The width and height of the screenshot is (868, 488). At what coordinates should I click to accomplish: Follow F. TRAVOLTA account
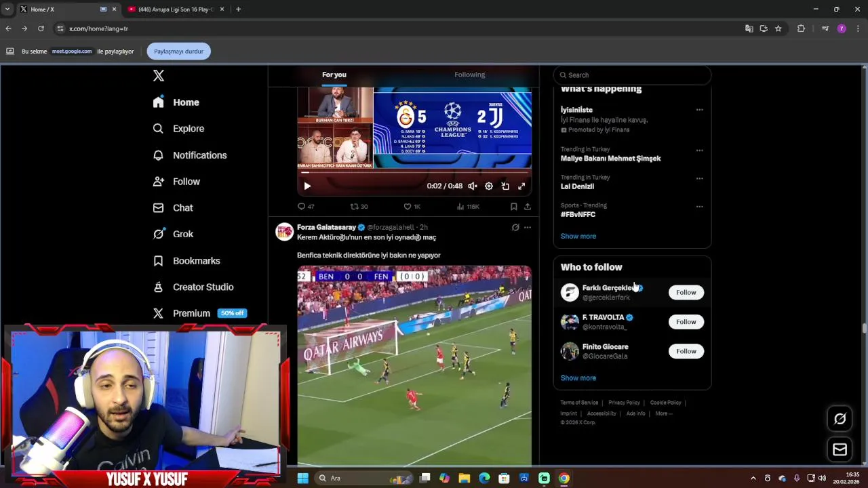686,322
